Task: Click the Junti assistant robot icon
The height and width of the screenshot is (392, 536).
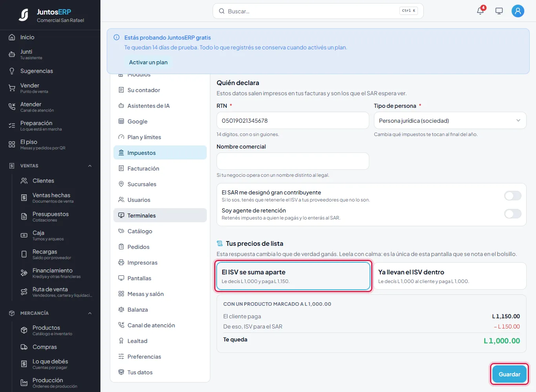Action: 12,54
